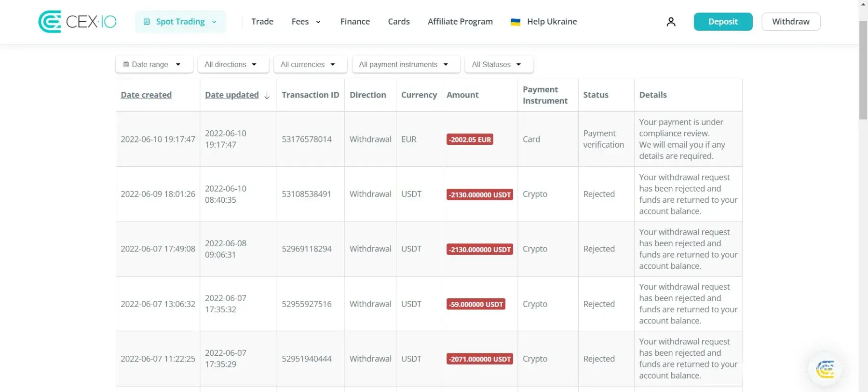The width and height of the screenshot is (868, 392).
Task: Click the browser scrollbar up arrow
Action: [863, 4]
